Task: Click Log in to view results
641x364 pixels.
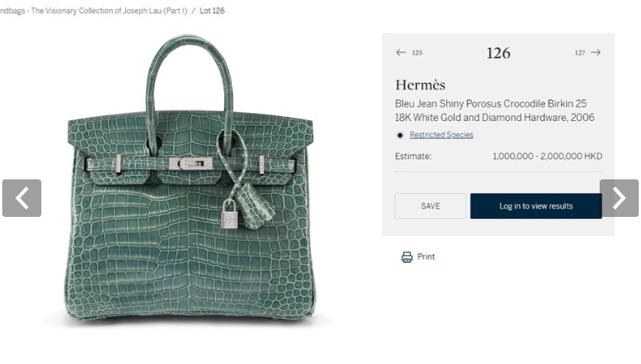Action: coord(536,206)
